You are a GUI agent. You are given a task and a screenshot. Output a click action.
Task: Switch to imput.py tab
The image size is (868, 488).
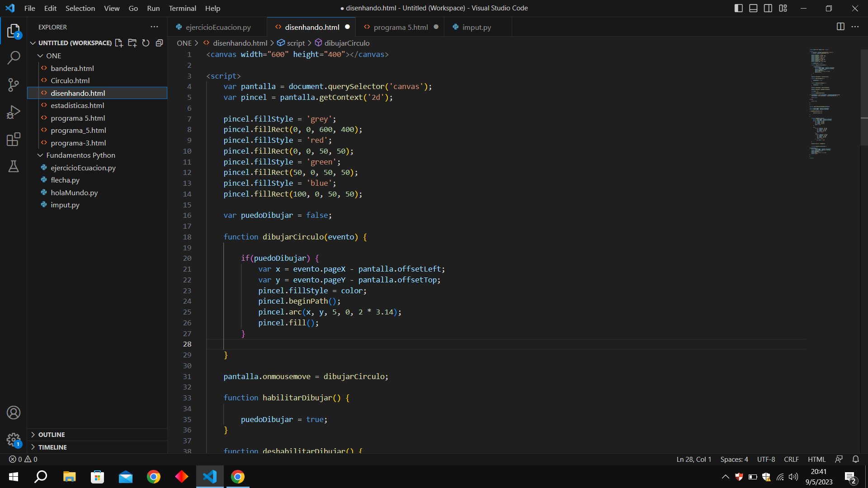click(476, 27)
